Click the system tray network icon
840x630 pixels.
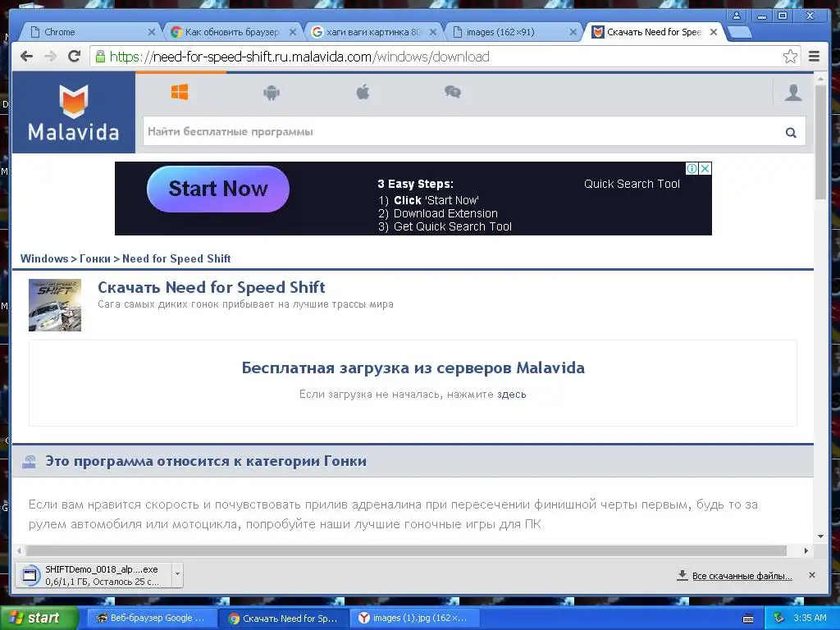(x=778, y=618)
